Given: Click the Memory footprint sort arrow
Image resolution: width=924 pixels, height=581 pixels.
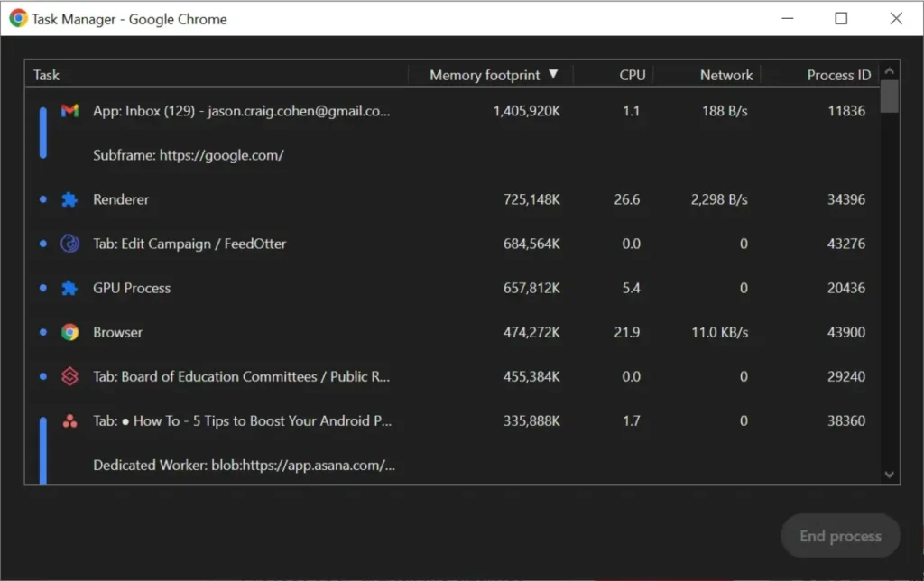Looking at the screenshot, I should tap(553, 74).
